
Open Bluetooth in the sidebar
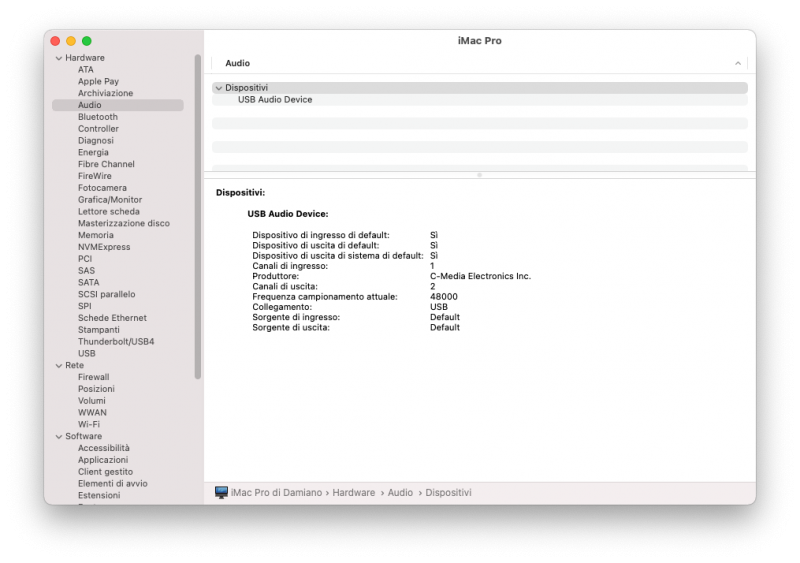(x=98, y=117)
